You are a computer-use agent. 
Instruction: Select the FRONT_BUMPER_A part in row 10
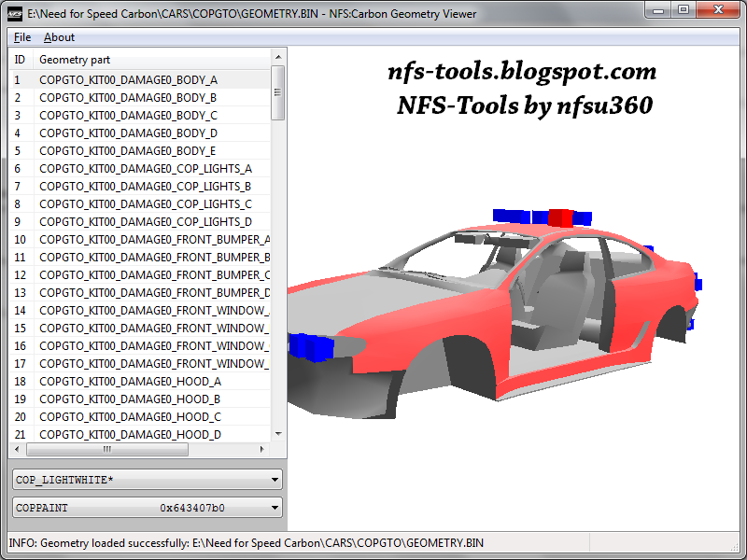(140, 239)
